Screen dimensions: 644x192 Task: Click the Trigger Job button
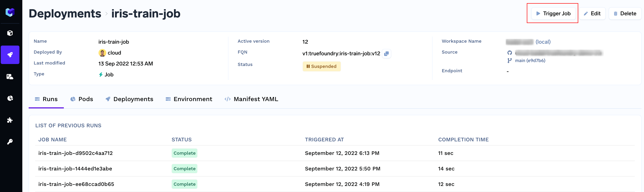click(x=553, y=14)
